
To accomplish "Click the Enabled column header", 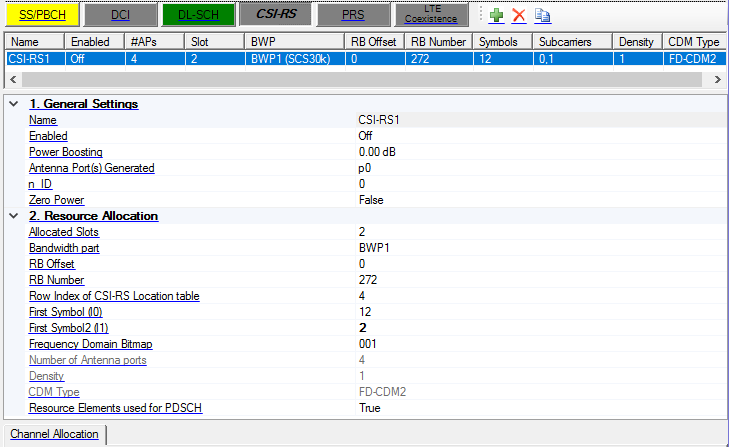I will pos(94,42).
